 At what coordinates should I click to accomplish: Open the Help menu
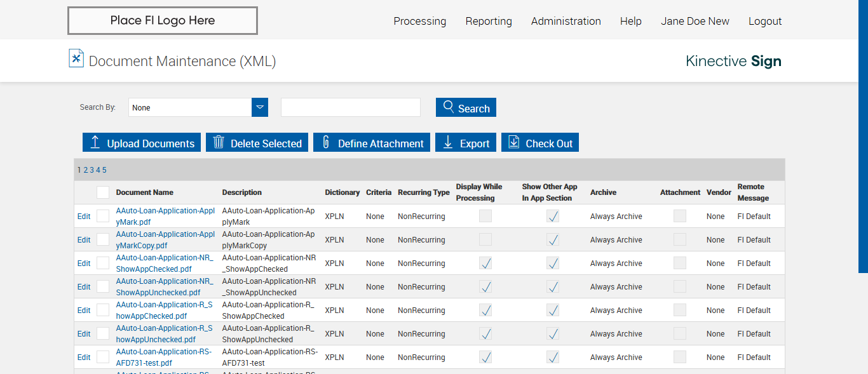(630, 21)
